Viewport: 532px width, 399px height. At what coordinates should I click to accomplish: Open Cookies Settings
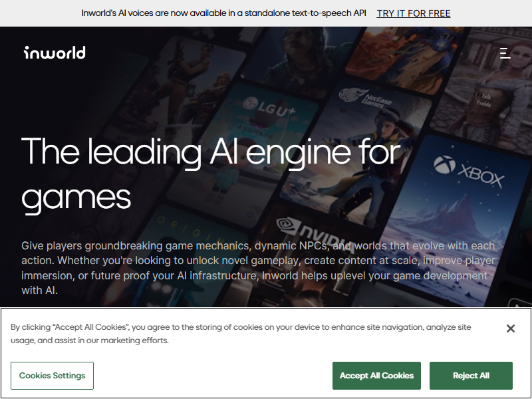[x=53, y=376]
